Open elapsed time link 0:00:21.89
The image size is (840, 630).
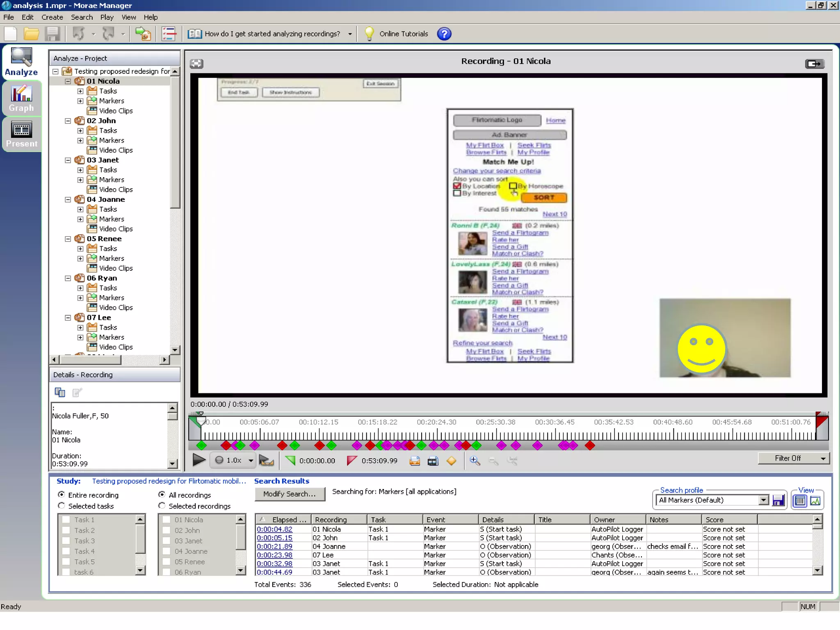(274, 546)
